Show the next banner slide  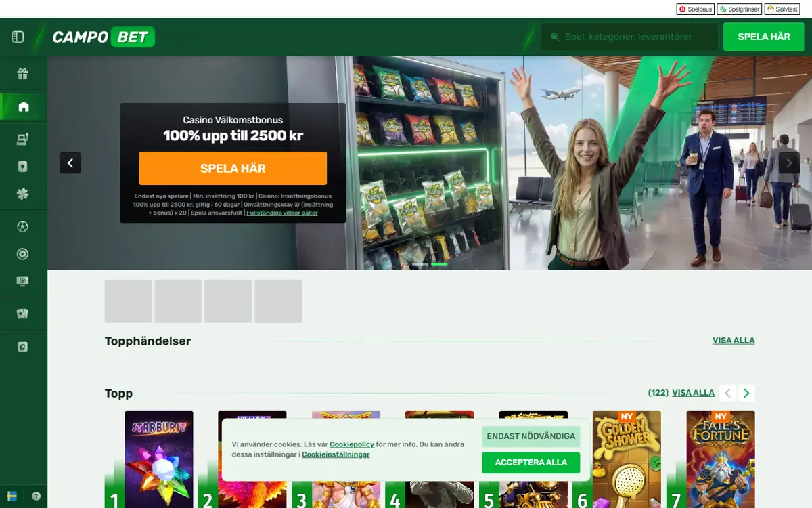click(x=789, y=163)
